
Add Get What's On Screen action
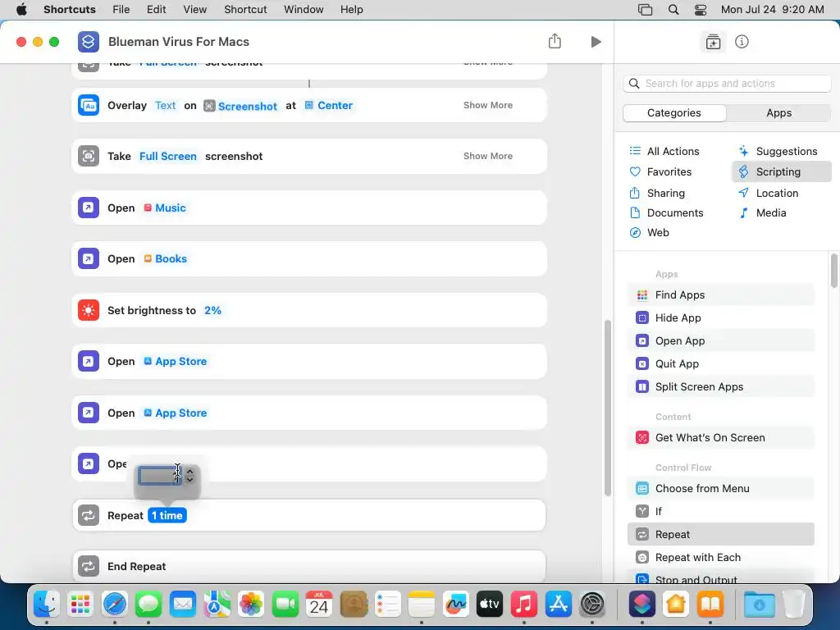pos(720,438)
